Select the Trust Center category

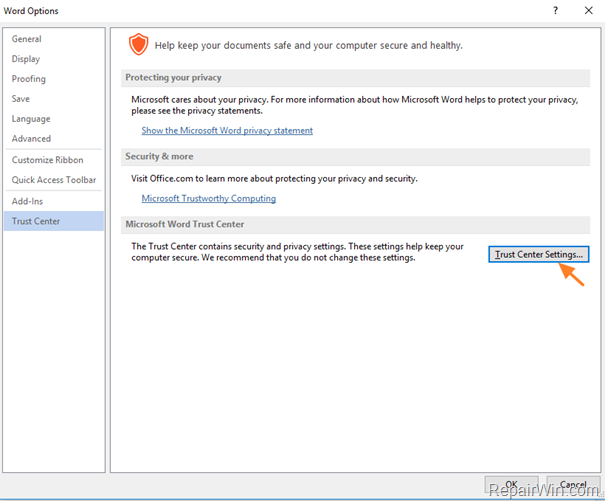pos(54,221)
